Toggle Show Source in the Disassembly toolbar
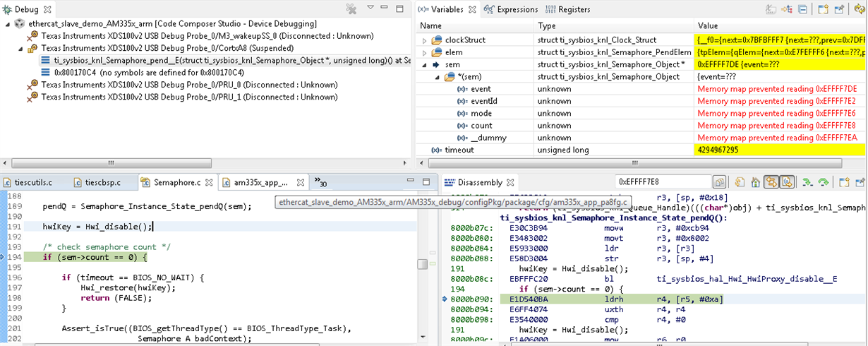This screenshot has height=346, width=868. coord(787,181)
